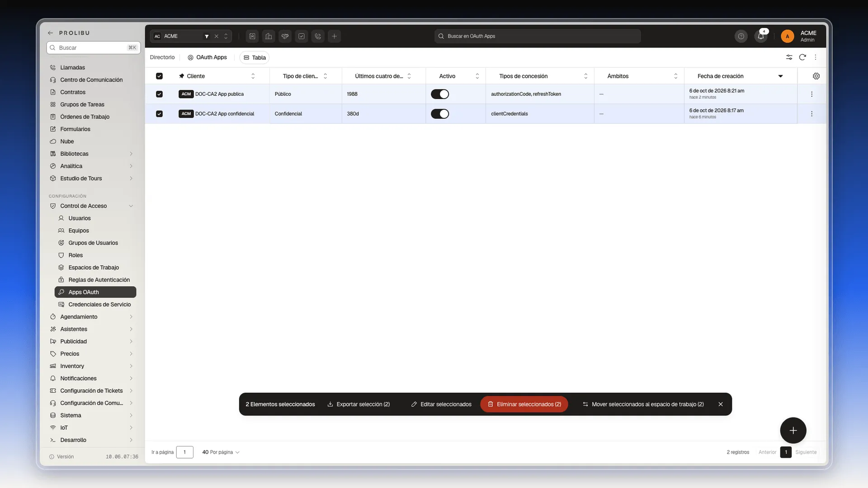
Task: Click the ACME user avatar
Action: (x=787, y=36)
